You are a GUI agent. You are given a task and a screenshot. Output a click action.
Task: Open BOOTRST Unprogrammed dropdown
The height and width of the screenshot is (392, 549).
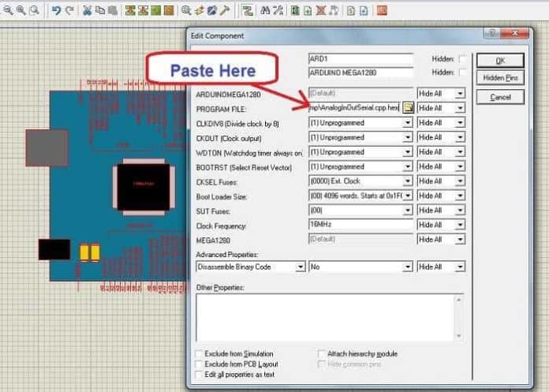[x=408, y=166]
